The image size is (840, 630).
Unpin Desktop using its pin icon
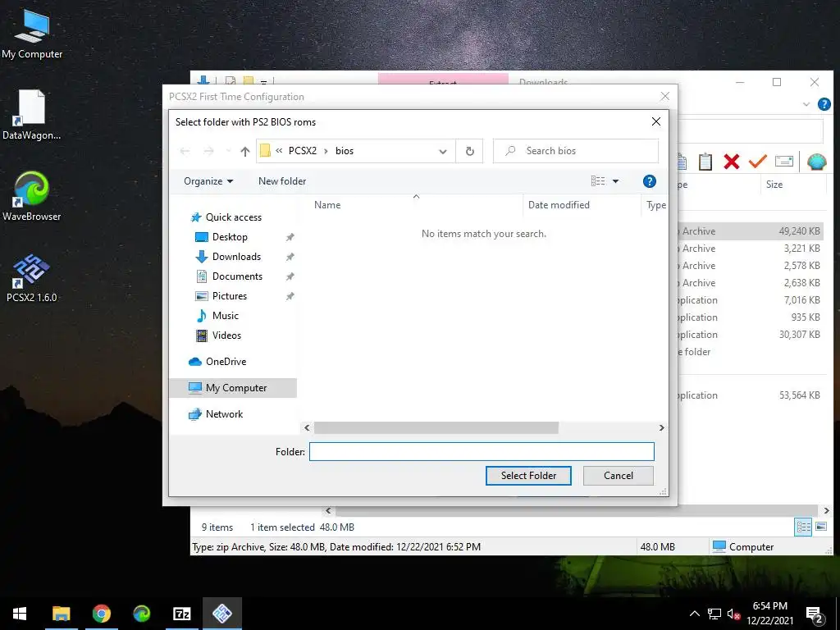point(290,237)
